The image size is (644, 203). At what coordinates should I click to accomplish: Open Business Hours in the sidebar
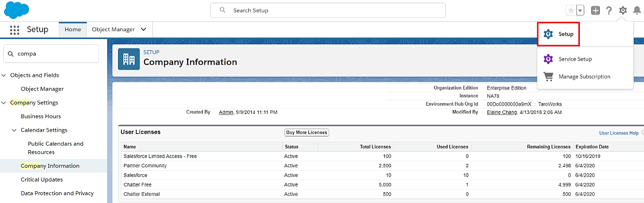pyautogui.click(x=41, y=116)
